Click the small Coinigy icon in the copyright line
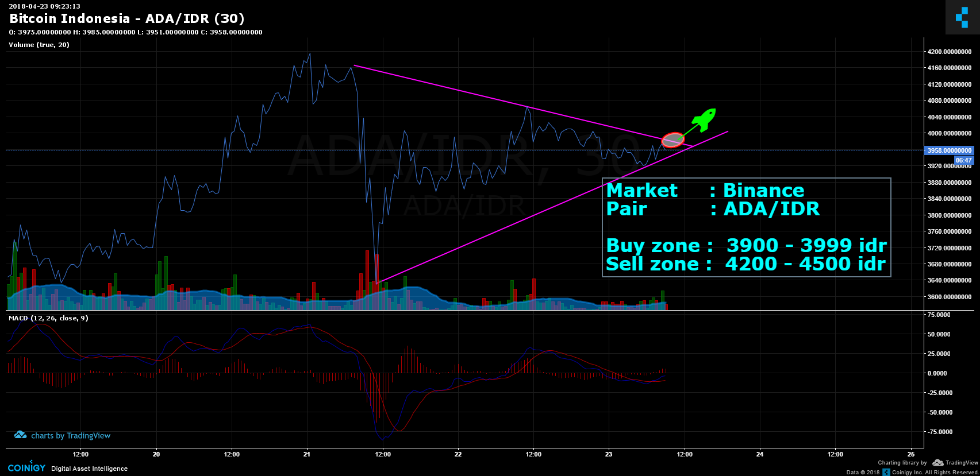Screen dimensions: 980x476 (886, 472)
